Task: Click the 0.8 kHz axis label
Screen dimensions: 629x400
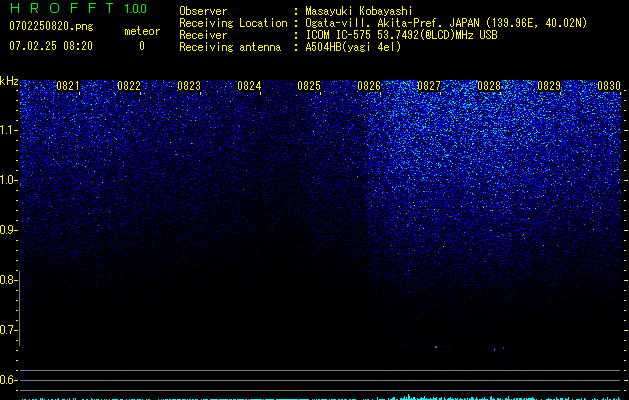Action: (x=9, y=280)
